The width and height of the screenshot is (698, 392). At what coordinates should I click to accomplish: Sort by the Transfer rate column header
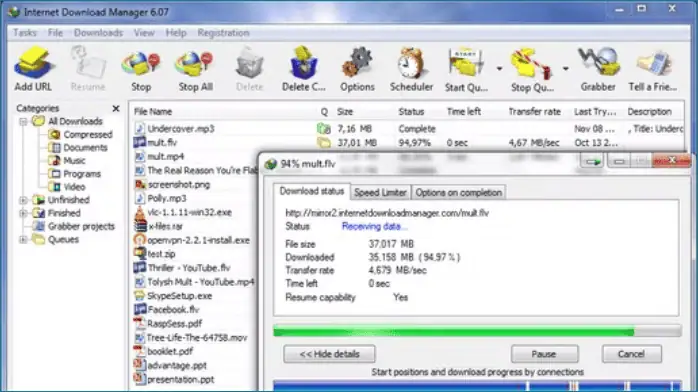pyautogui.click(x=535, y=112)
